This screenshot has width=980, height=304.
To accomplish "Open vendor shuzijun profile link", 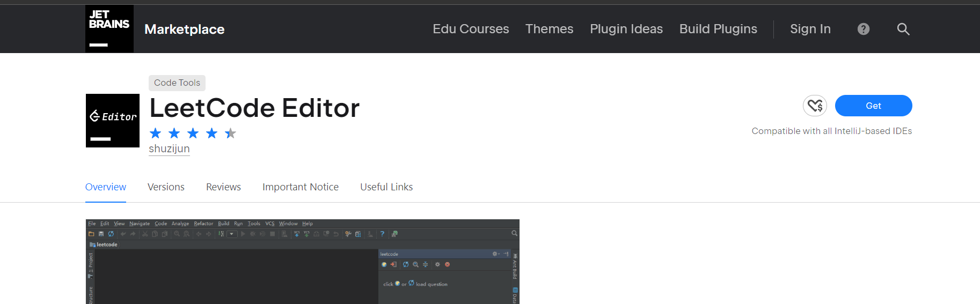I will tap(169, 149).
